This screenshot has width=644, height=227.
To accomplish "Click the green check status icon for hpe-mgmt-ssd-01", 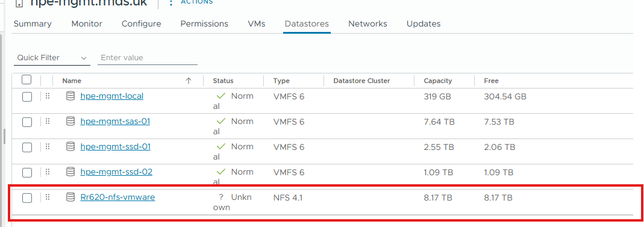I will coord(221,146).
